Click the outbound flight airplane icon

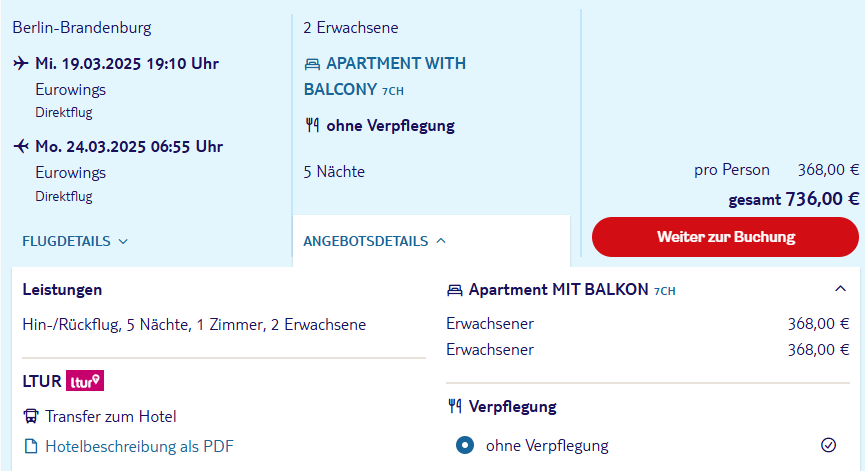click(21, 63)
